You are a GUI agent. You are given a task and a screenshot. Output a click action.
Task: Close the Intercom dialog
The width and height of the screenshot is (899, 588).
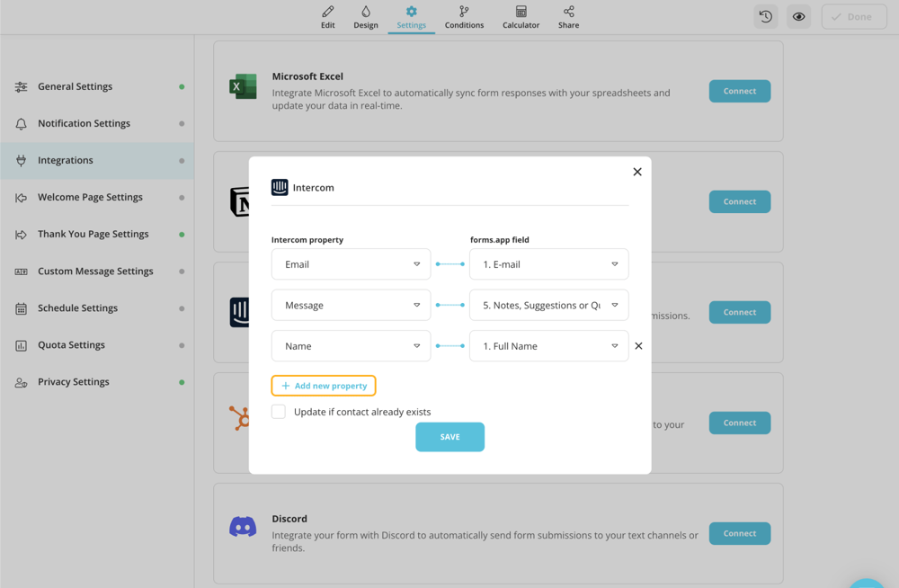[x=637, y=172]
